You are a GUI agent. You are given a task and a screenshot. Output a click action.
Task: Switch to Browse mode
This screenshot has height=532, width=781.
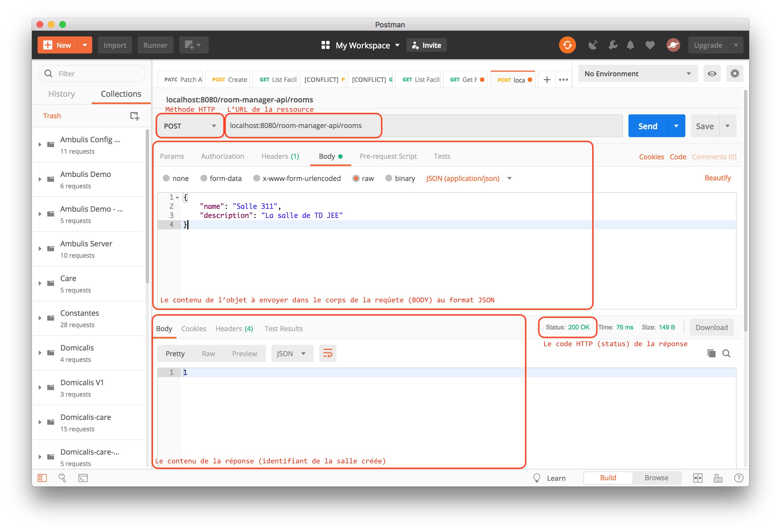(x=656, y=478)
